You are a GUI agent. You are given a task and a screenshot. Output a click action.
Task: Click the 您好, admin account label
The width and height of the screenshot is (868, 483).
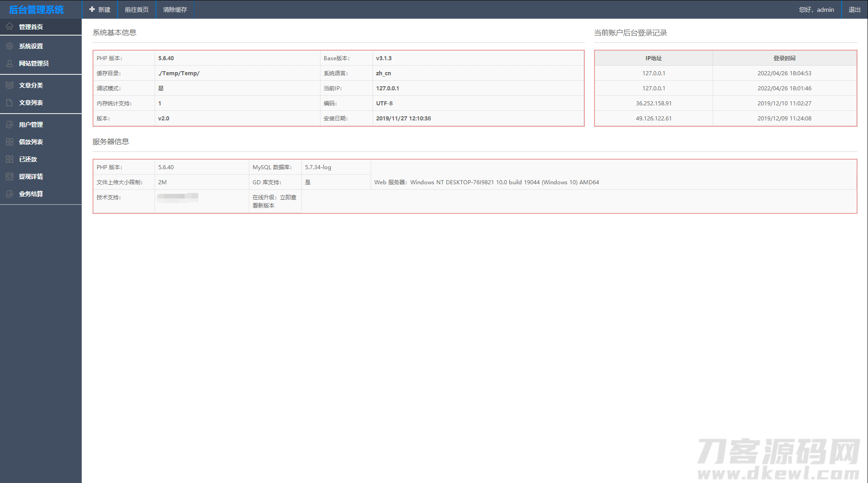pyautogui.click(x=816, y=10)
